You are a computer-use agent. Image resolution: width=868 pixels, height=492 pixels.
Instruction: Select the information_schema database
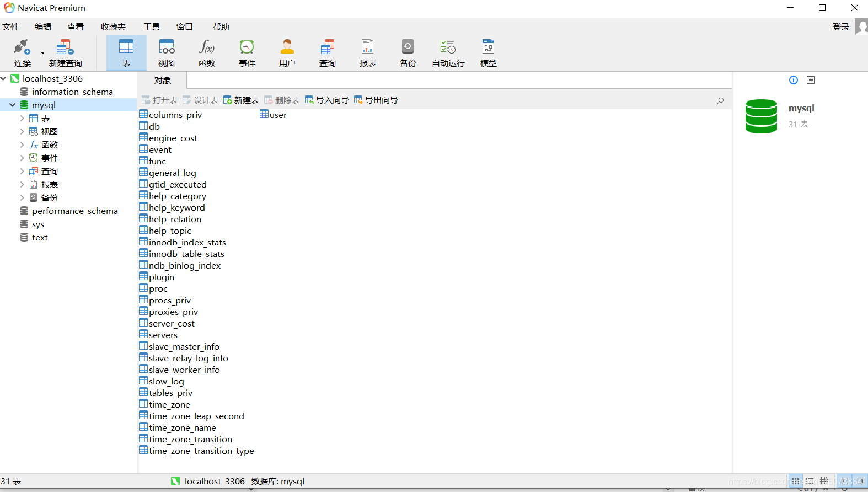(x=72, y=92)
